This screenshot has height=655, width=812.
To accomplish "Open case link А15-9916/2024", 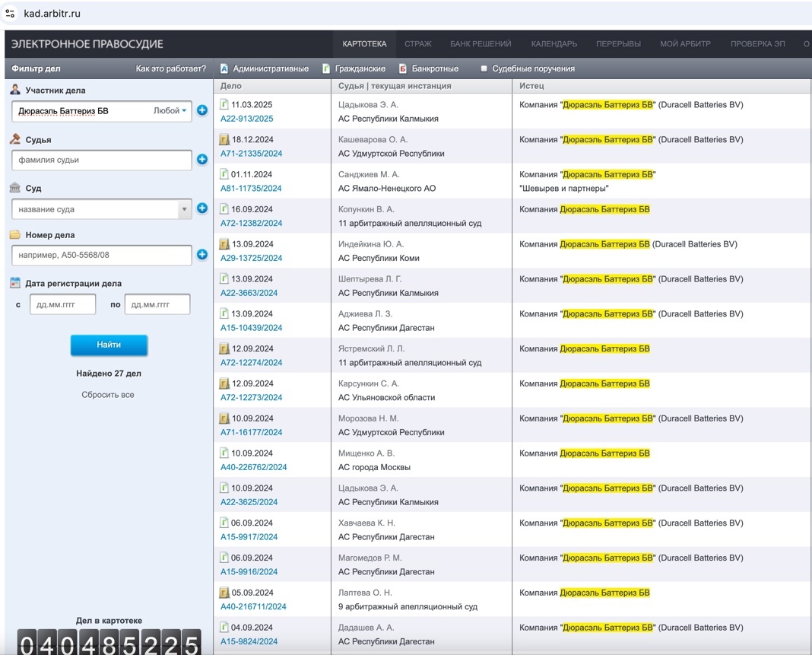I will [x=249, y=571].
